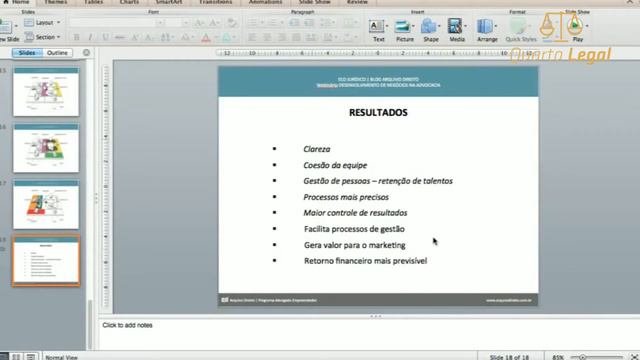Select the slide 17 thumbnail

(46, 204)
